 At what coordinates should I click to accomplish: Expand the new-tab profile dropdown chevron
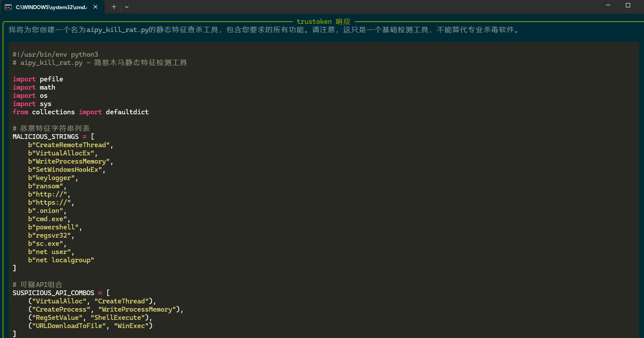[127, 7]
